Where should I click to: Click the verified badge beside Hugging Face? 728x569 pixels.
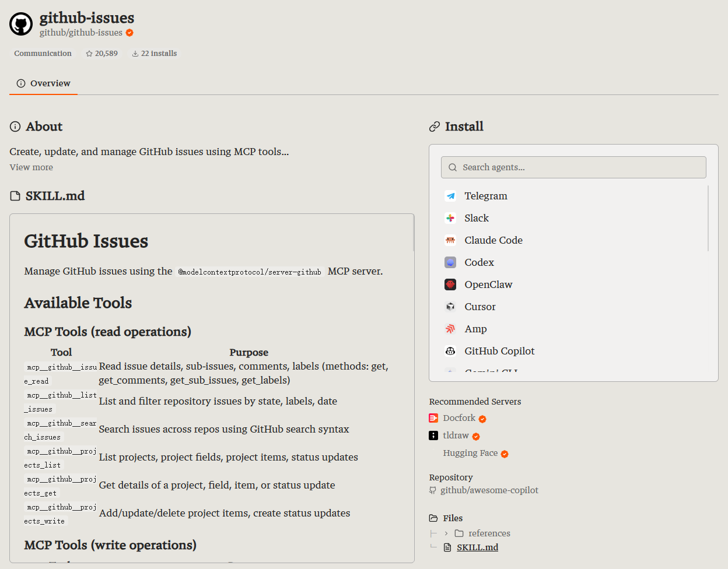point(505,454)
